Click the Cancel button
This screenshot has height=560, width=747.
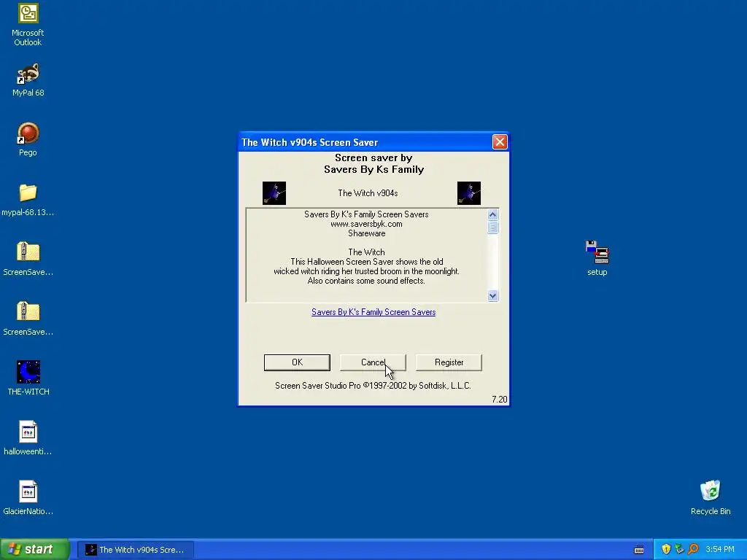pyautogui.click(x=373, y=362)
